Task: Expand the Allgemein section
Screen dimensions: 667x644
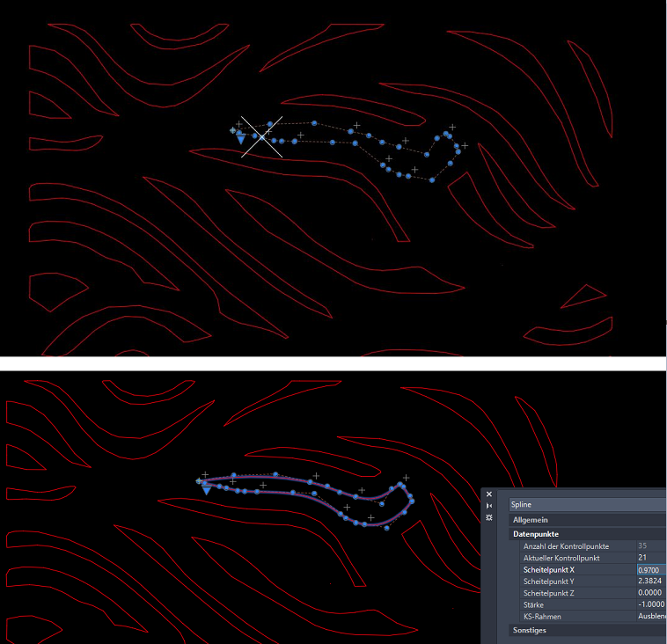Action: pos(588,520)
